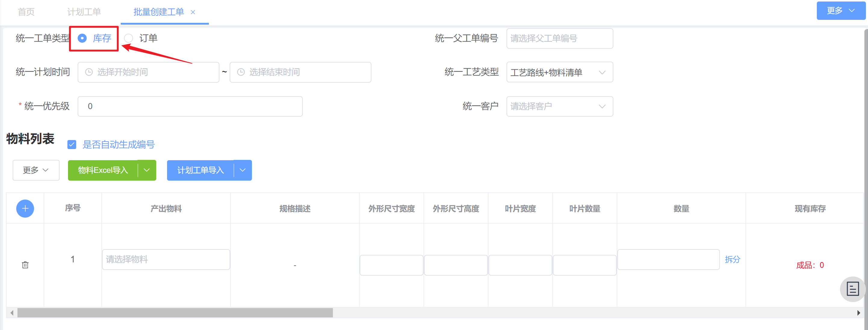The height and width of the screenshot is (330, 868).
Task: Expand arrow beside 计划工单导入
Action: tap(243, 170)
